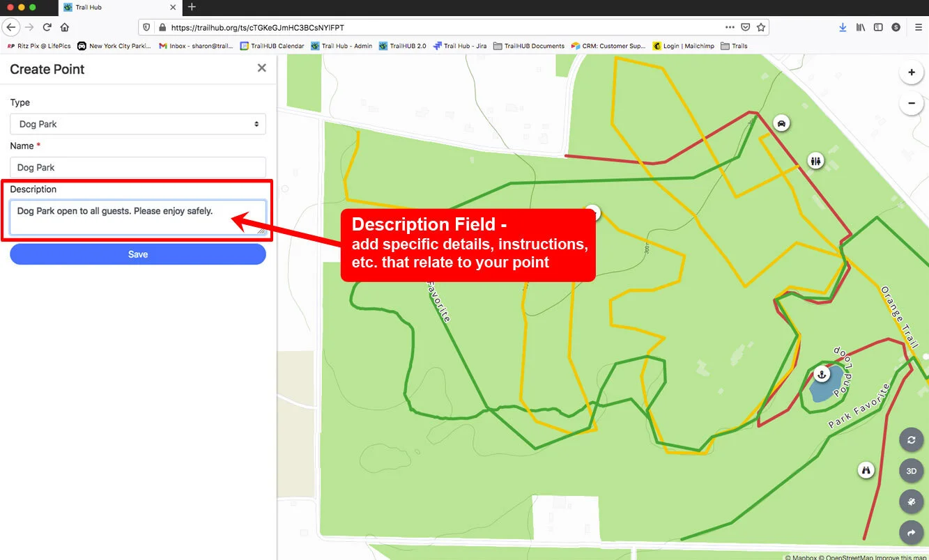Screen dimensions: 929x560
Task: Click the refresh map round button
Action: [911, 440]
